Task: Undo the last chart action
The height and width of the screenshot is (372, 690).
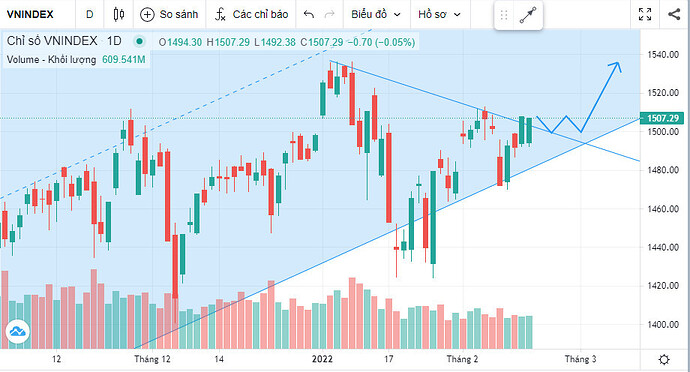Action: [x=309, y=15]
